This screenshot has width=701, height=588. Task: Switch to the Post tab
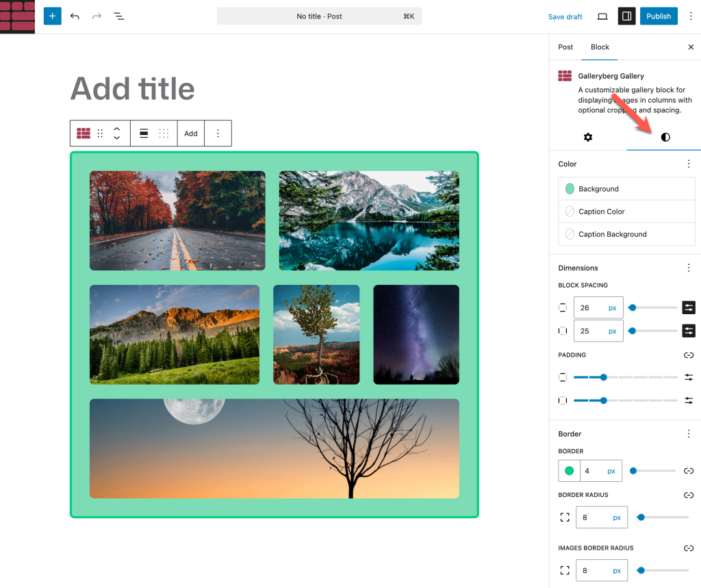coord(565,47)
